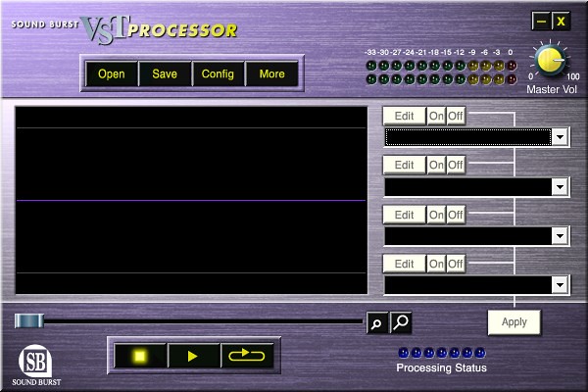Minimize the VST Processor window

click(541, 22)
